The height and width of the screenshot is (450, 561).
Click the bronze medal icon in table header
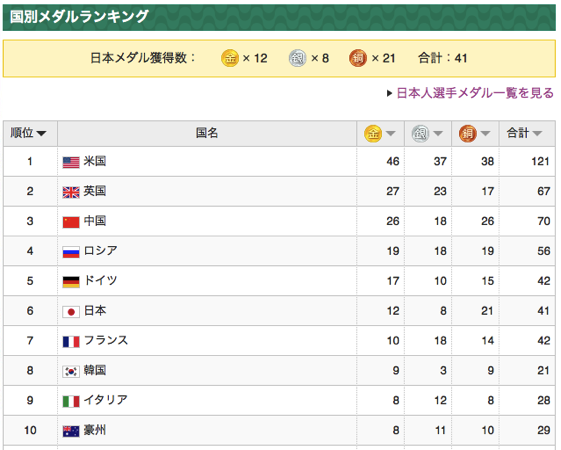[x=468, y=134]
